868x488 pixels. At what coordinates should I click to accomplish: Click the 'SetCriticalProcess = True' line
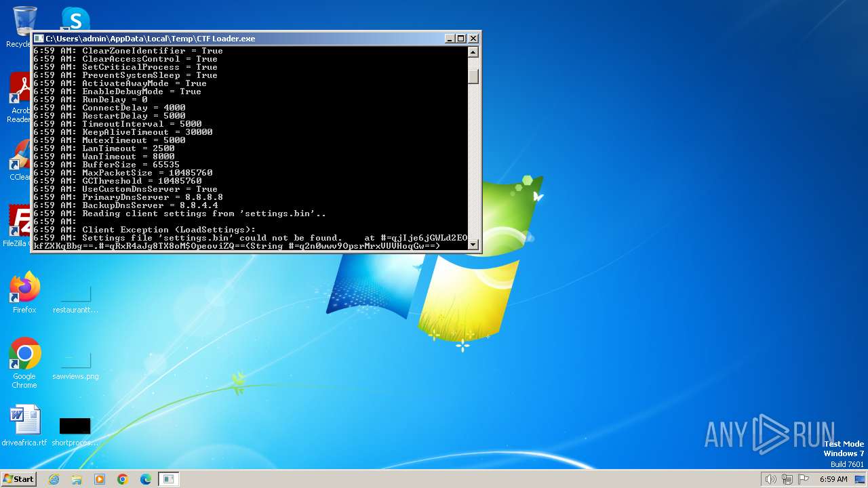click(x=125, y=67)
